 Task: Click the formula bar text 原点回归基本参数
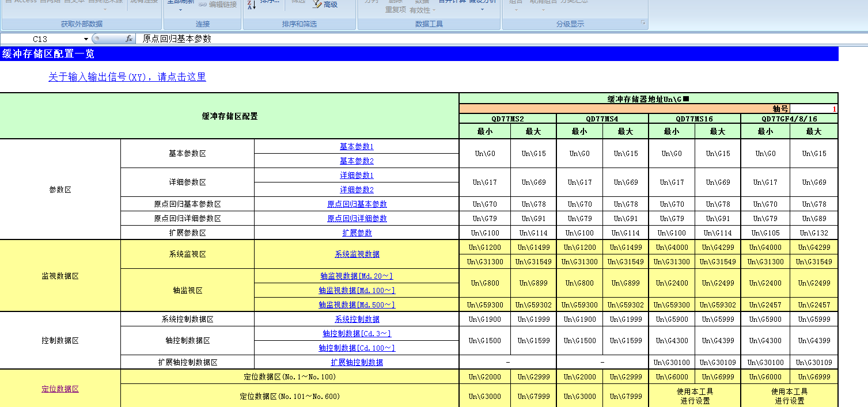point(177,39)
